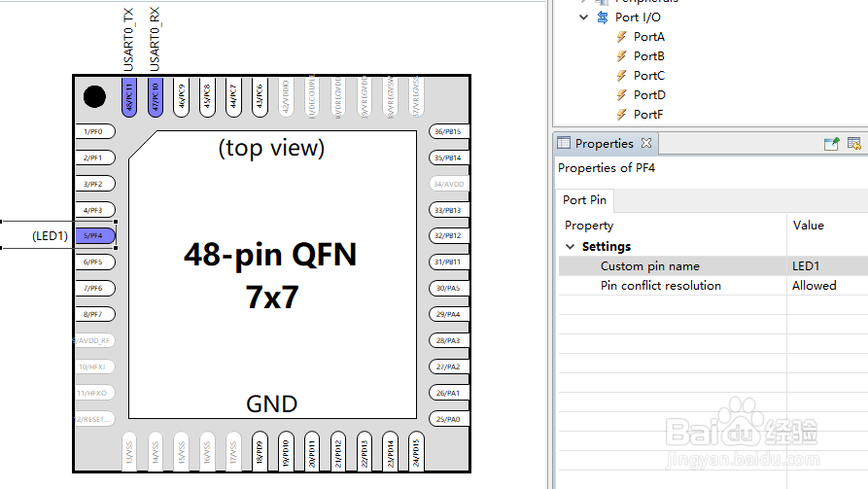Select pin 19/PD10
Viewport: 868px width, 489px height.
[286, 451]
